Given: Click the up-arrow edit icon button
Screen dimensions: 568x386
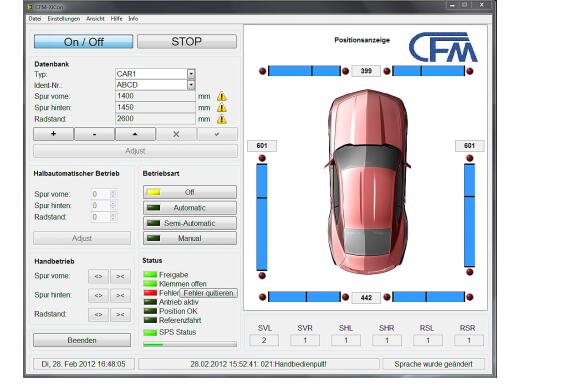Looking at the screenshot, I should coord(135,134).
